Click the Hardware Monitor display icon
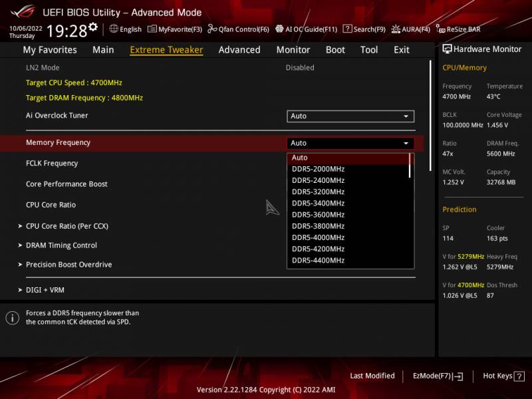Screen dimensions: 532x399 click(447, 49)
